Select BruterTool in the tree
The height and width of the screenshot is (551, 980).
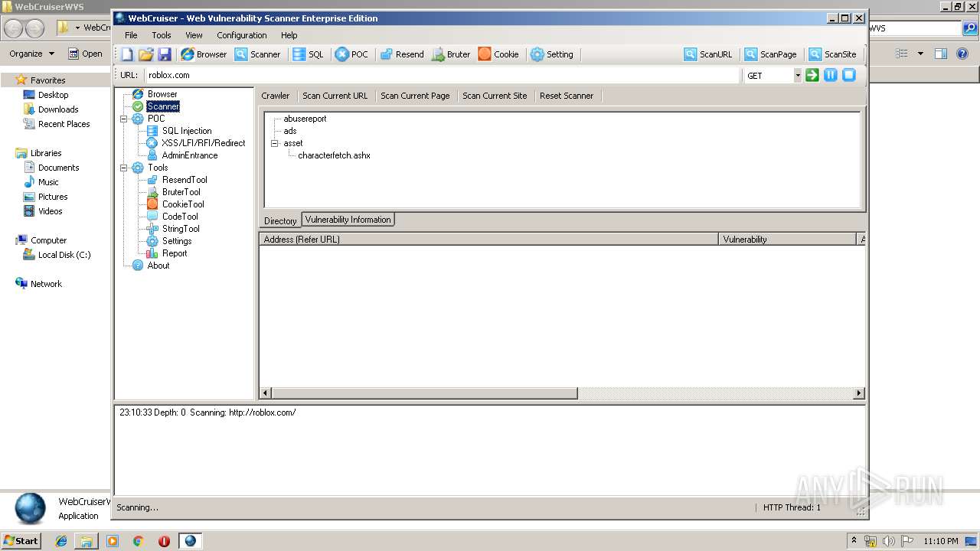point(181,192)
